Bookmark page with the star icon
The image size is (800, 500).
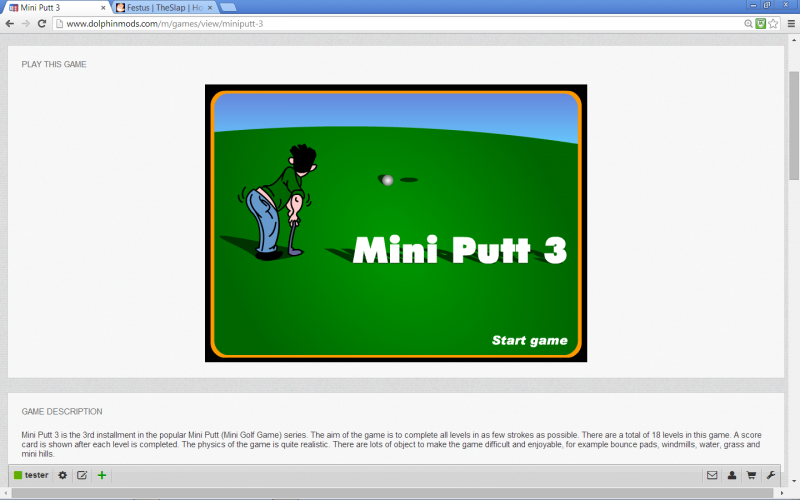(x=773, y=23)
